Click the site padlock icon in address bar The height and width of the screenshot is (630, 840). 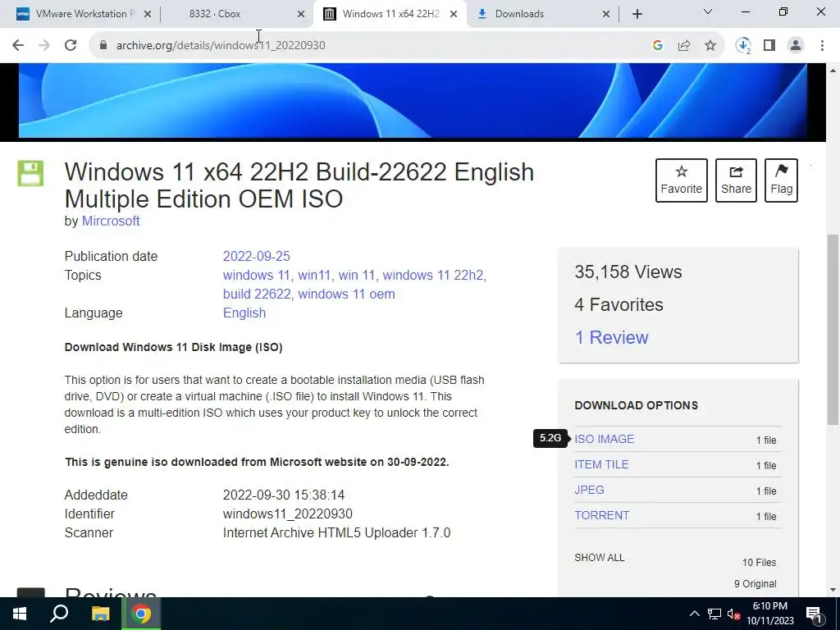[x=103, y=46]
